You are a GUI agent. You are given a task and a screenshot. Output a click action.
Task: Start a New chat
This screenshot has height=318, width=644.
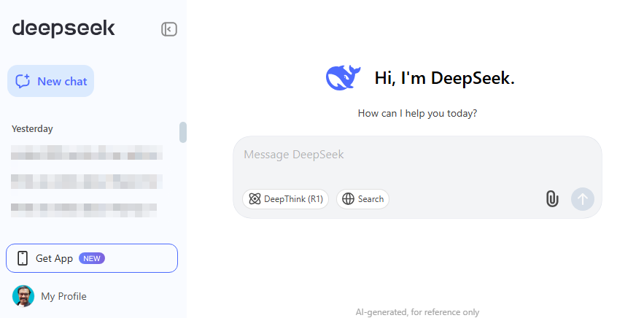coord(50,81)
